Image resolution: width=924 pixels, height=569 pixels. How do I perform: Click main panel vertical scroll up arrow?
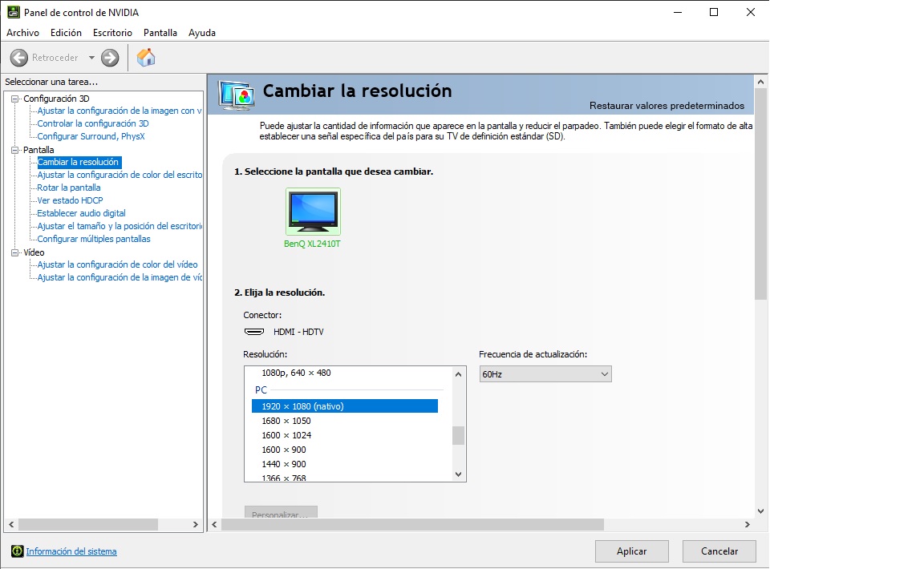760,82
